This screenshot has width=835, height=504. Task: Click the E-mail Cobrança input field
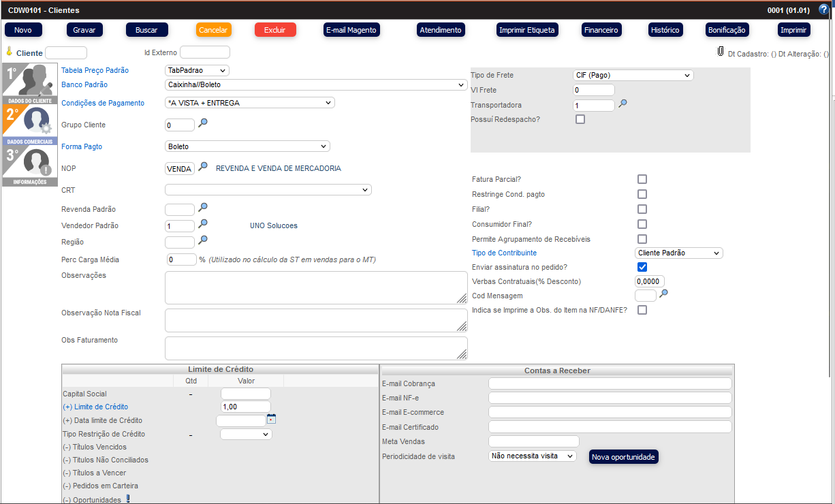tap(610, 383)
